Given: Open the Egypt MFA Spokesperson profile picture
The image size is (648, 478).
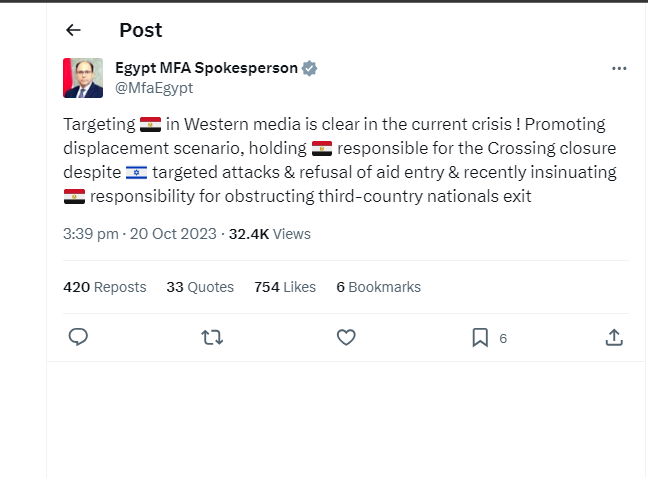Looking at the screenshot, I should click(x=83, y=78).
